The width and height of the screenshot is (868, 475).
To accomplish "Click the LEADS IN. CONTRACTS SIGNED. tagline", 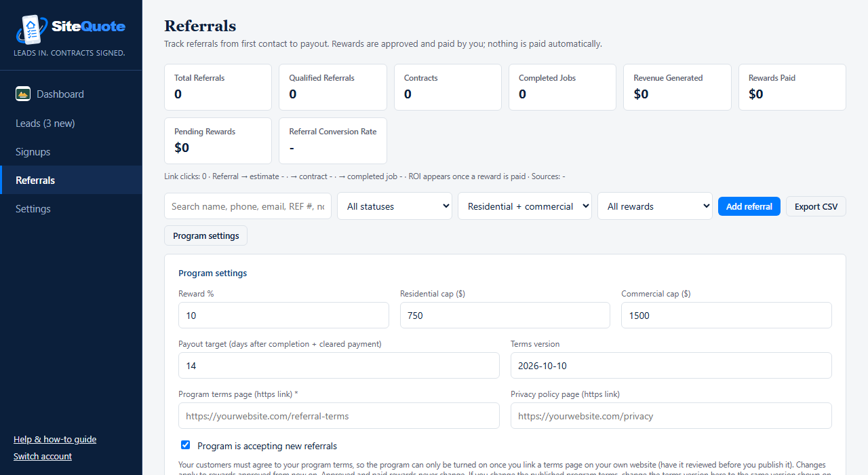I will pos(69,53).
